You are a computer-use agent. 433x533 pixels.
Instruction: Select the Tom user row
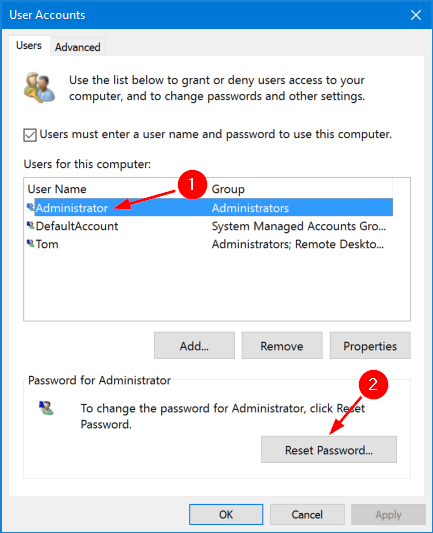(x=210, y=244)
